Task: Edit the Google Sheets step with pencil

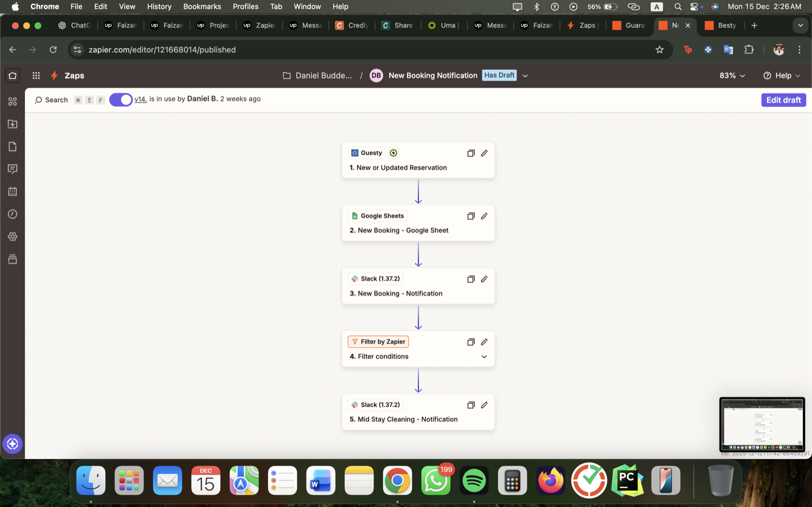Action: [484, 216]
